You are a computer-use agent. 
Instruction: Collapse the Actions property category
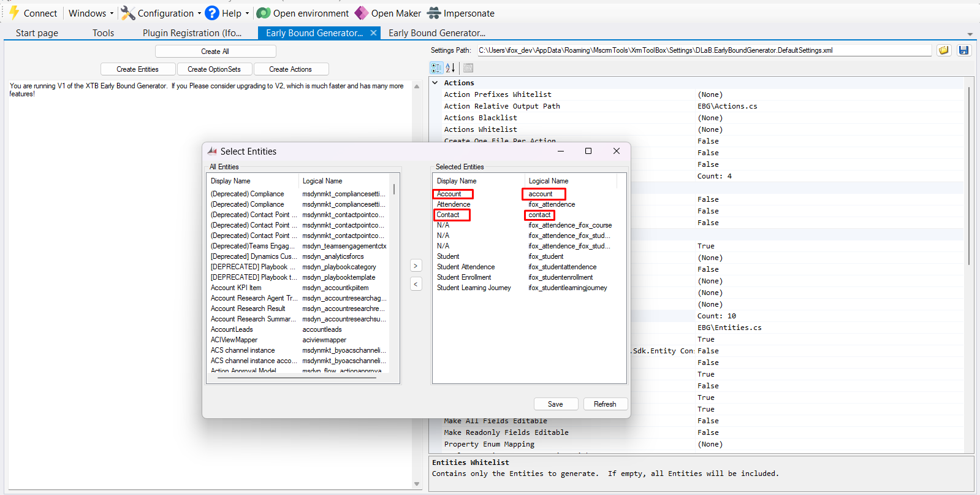(x=435, y=83)
